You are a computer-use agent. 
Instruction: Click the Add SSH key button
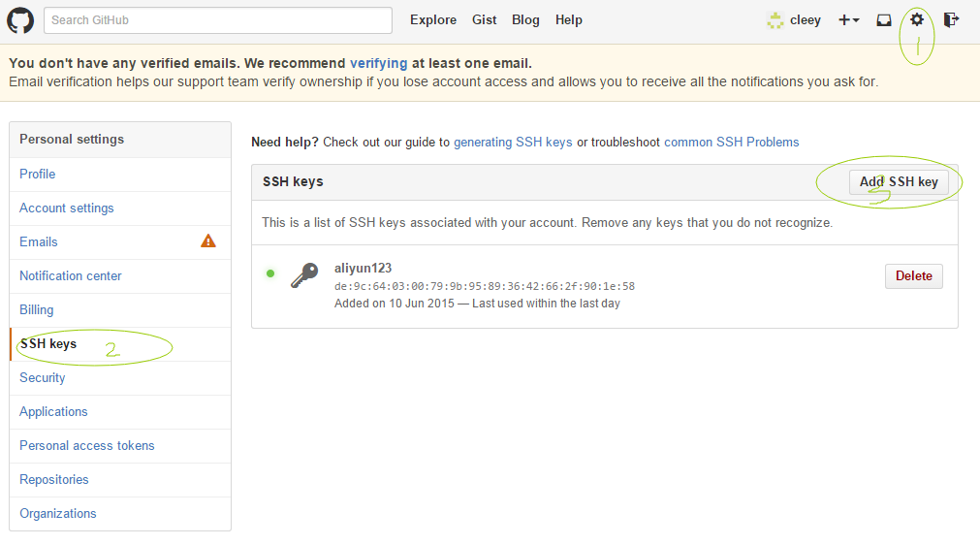[899, 182]
